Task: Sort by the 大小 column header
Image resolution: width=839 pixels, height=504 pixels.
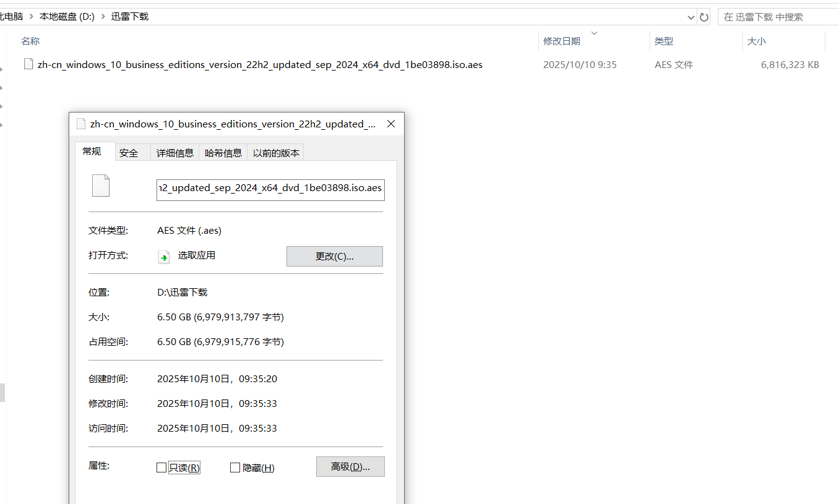Action: tap(757, 41)
